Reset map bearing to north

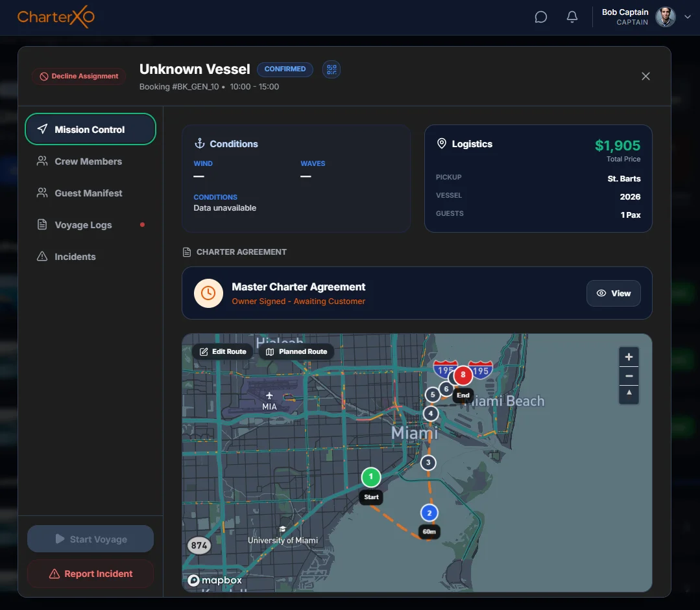629,394
